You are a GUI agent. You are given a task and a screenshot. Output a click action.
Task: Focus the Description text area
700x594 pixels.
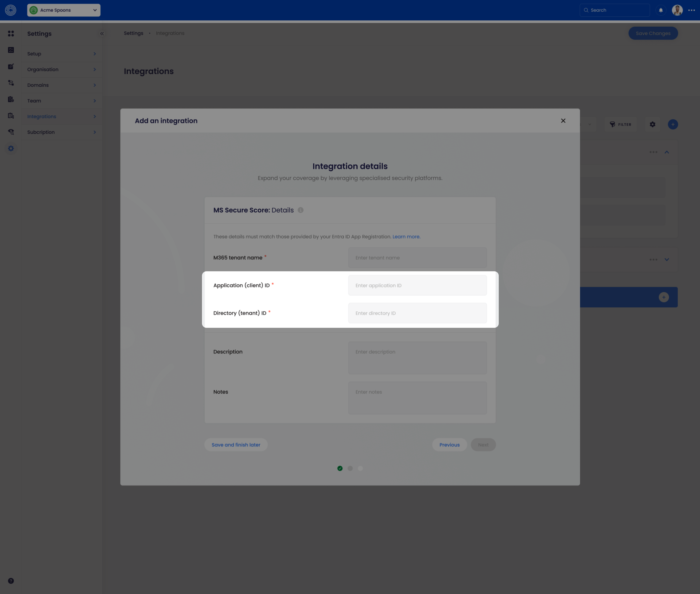[417, 358]
